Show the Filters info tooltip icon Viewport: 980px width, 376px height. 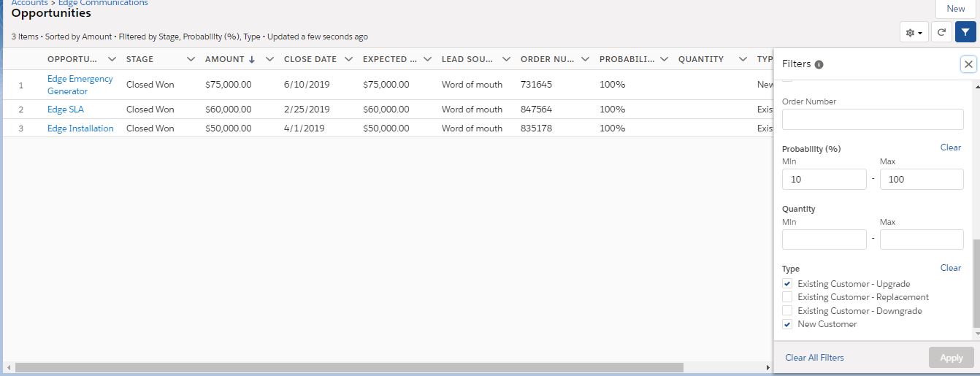[x=819, y=64]
